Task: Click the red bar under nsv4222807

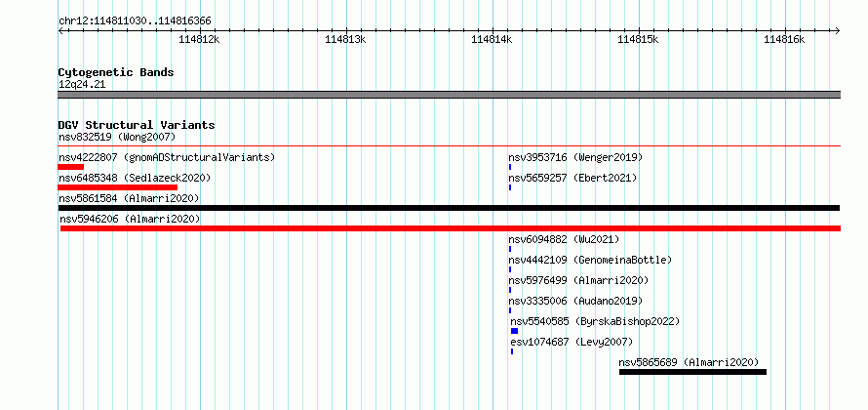Action: point(71,167)
